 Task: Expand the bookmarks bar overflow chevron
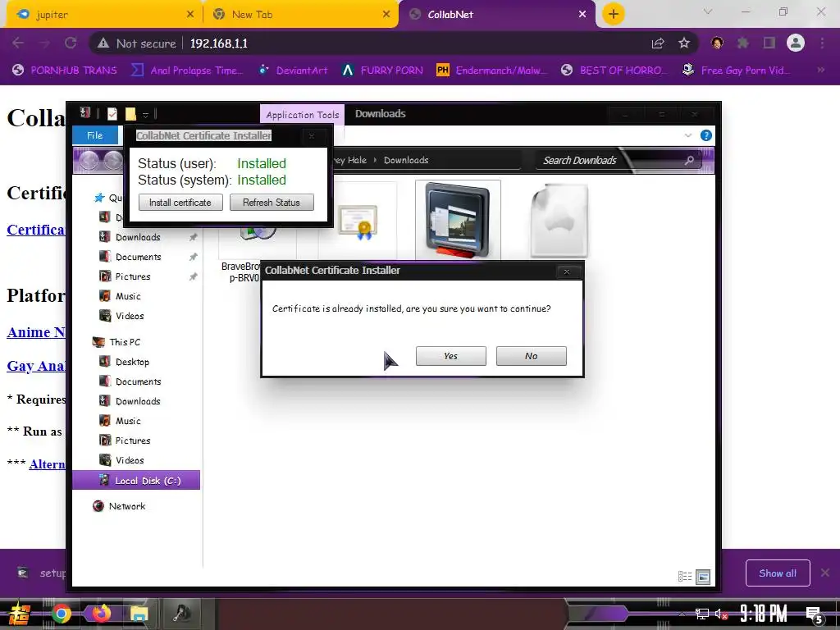[820, 71]
